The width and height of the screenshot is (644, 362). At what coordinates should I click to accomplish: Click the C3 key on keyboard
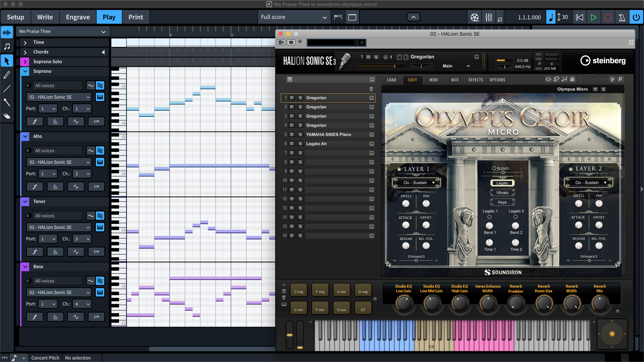coord(431,343)
